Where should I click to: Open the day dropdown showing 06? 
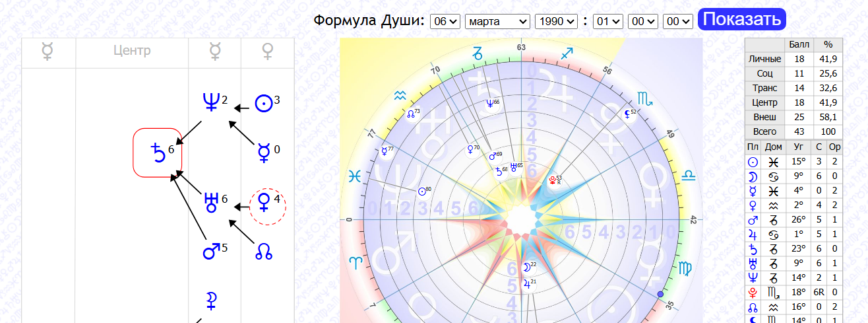pyautogui.click(x=445, y=21)
